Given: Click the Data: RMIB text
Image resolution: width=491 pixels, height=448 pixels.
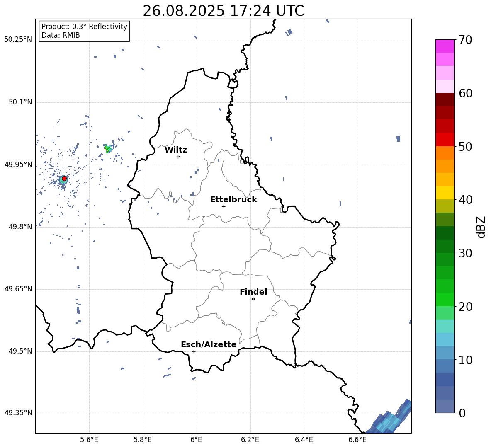Looking at the screenshot, I should click(x=61, y=35).
